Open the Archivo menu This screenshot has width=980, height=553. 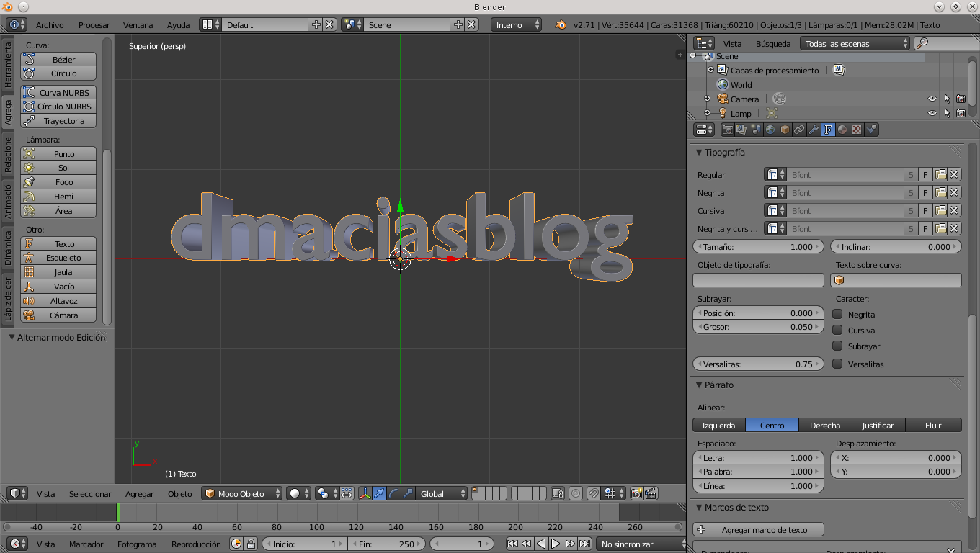click(x=50, y=24)
